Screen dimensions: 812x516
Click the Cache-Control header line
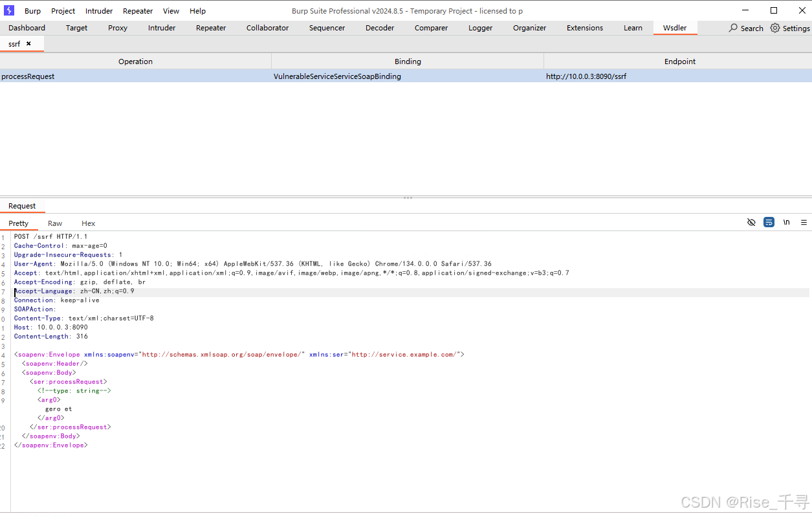[61, 246]
